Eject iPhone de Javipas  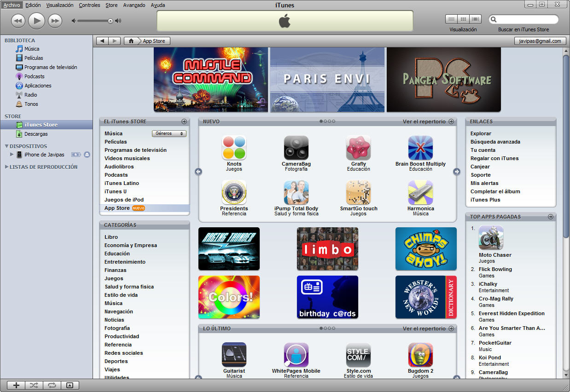point(87,155)
